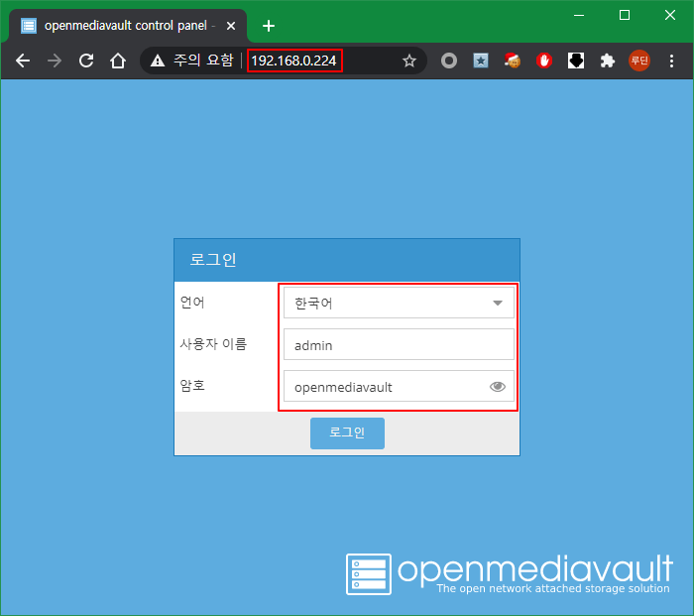Click the password field containing openmediavault
Screen dimensions: 694x616
tap(399, 387)
